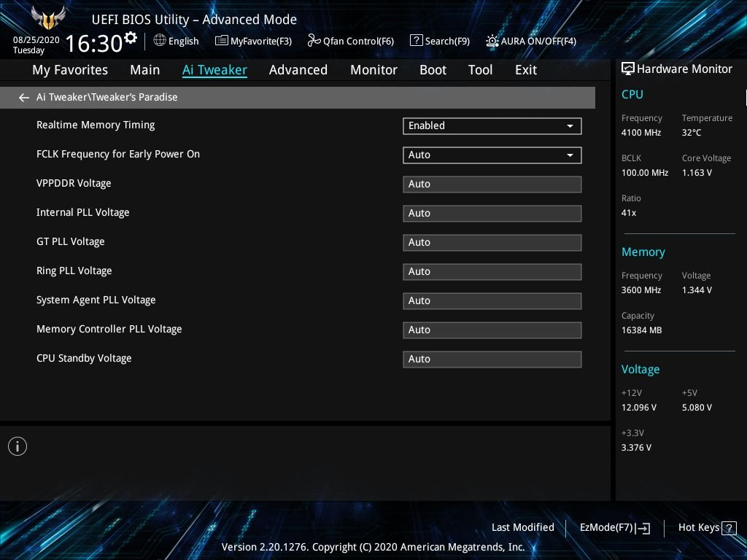Click the BCLK 100.00 MHz value
The image size is (747, 560).
coord(645,173)
